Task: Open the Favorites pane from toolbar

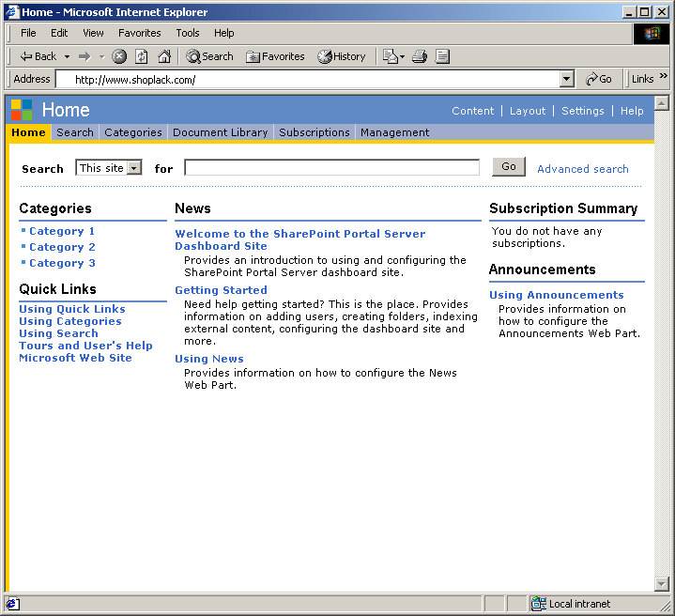Action: click(x=275, y=56)
